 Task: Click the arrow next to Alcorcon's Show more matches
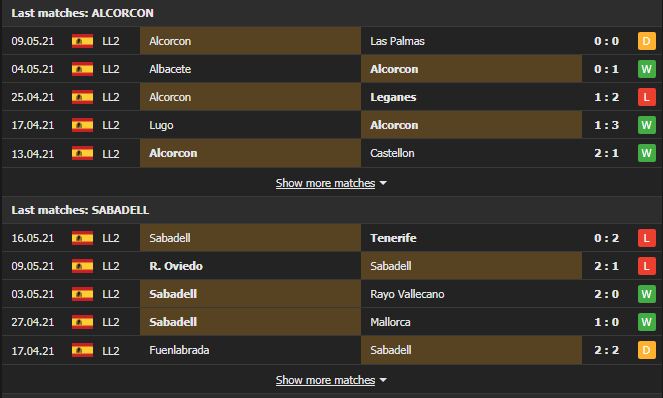(383, 183)
